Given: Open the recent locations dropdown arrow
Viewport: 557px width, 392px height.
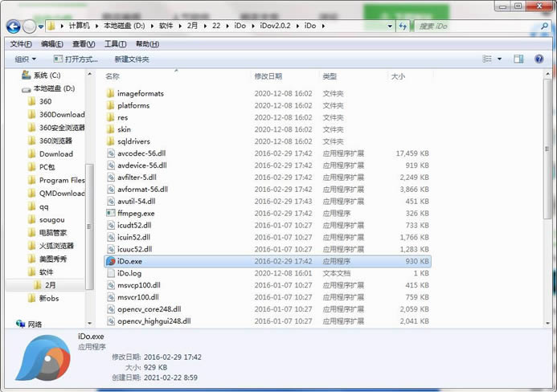Looking at the screenshot, I should (41, 27).
